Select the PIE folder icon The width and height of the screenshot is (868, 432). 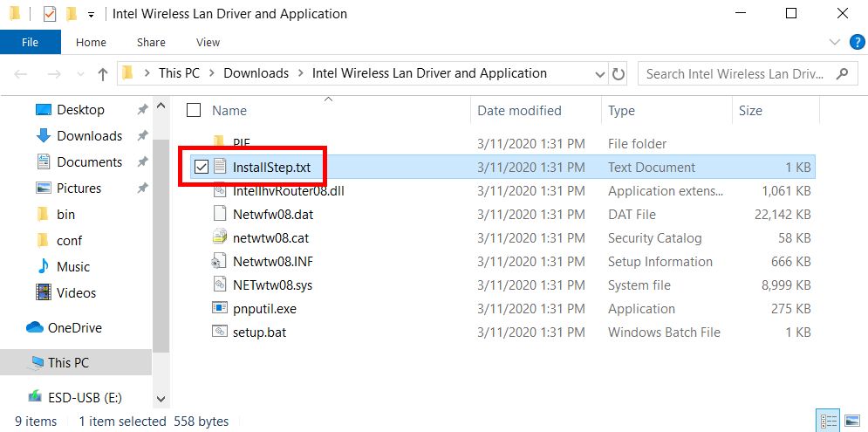tap(220, 141)
